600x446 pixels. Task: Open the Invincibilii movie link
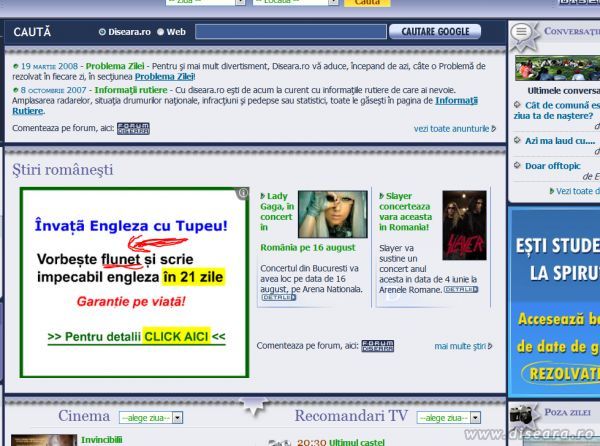tap(101, 440)
